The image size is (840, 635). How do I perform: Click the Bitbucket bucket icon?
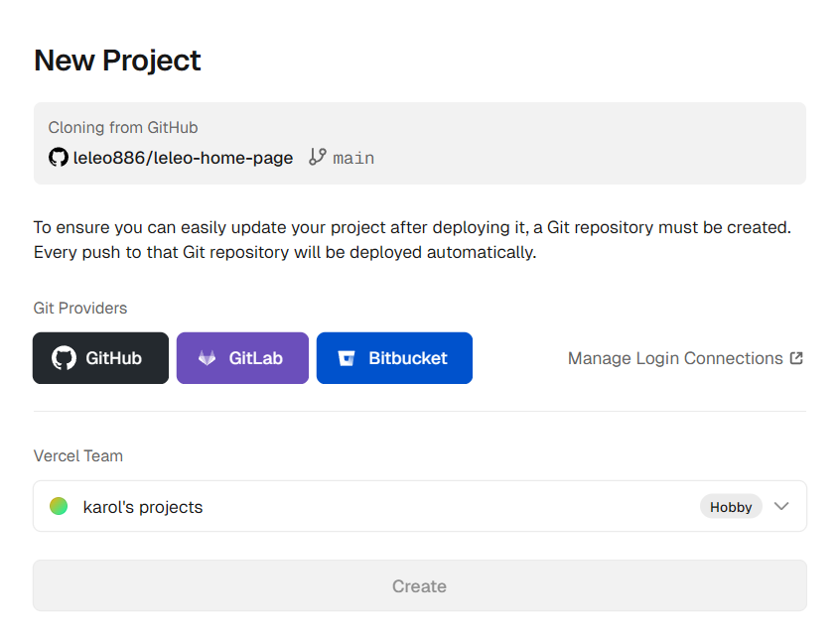tap(346, 358)
